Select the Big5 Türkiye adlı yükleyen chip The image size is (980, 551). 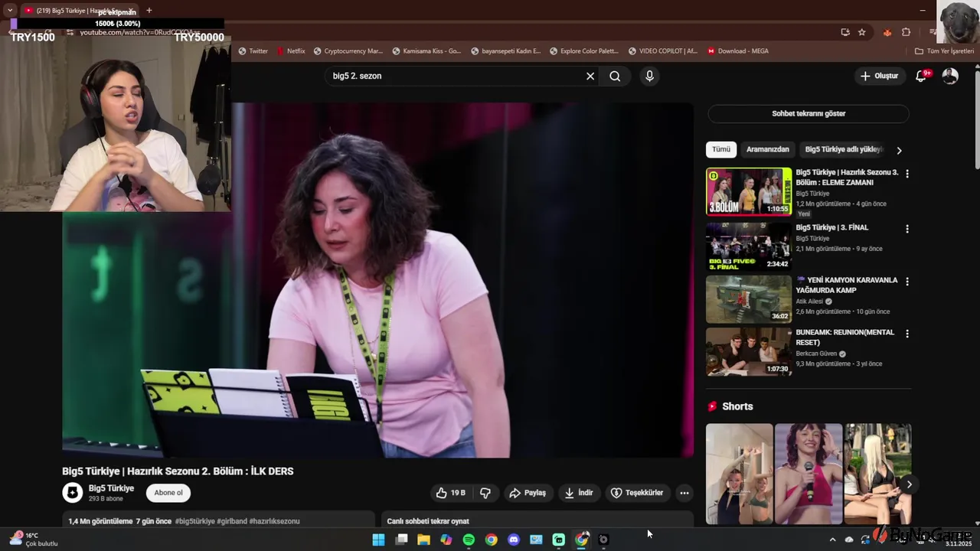pos(844,149)
